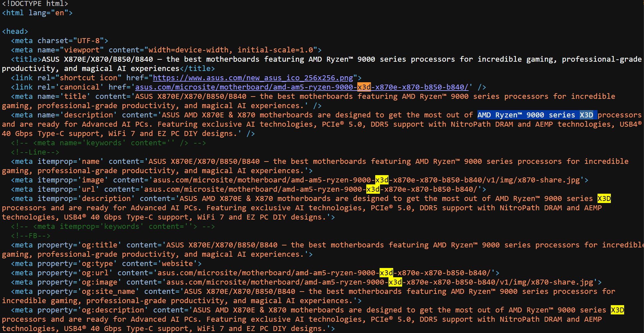Screen dimensions: 644x333
Task: Click the <!--FB--> comment
Action: coord(31,236)
